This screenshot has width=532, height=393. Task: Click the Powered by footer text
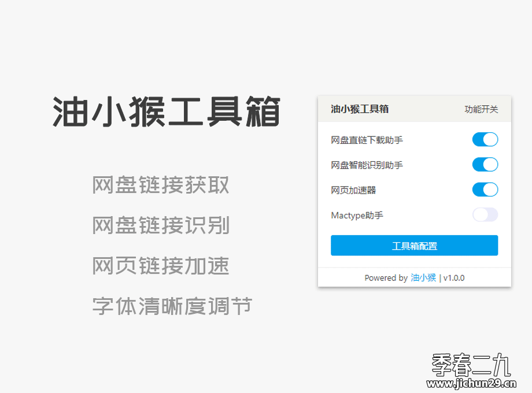[386, 278]
